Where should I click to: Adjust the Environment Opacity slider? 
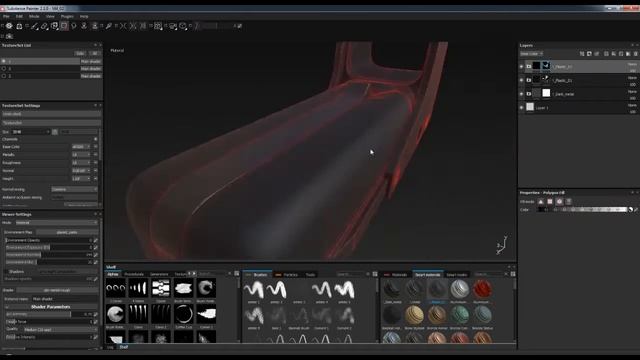[49, 240]
